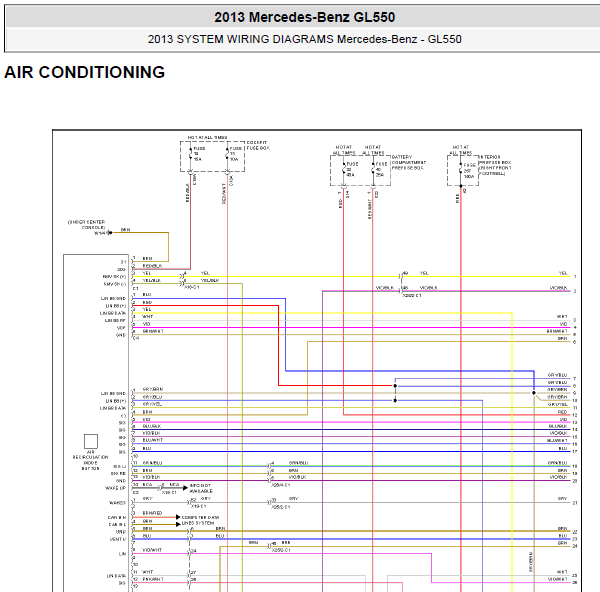The image size is (600, 592).
Task: Click the "WAKE UP" pin label
Action: click(x=115, y=488)
